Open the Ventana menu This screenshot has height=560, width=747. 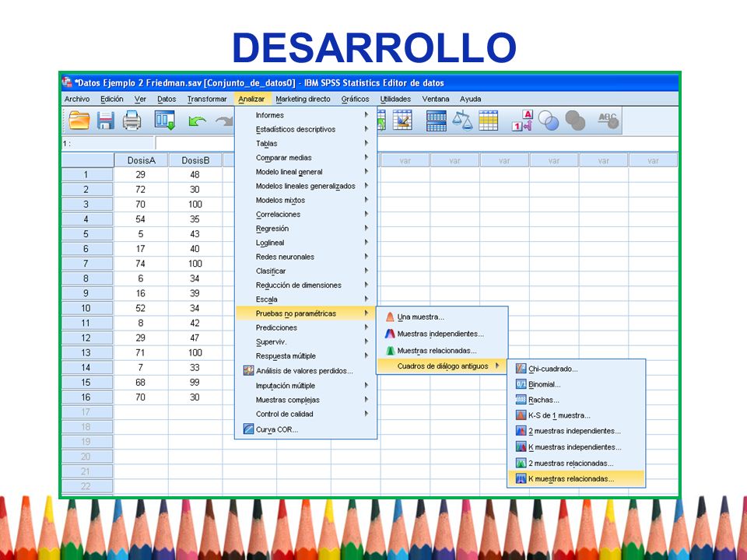[x=436, y=99]
